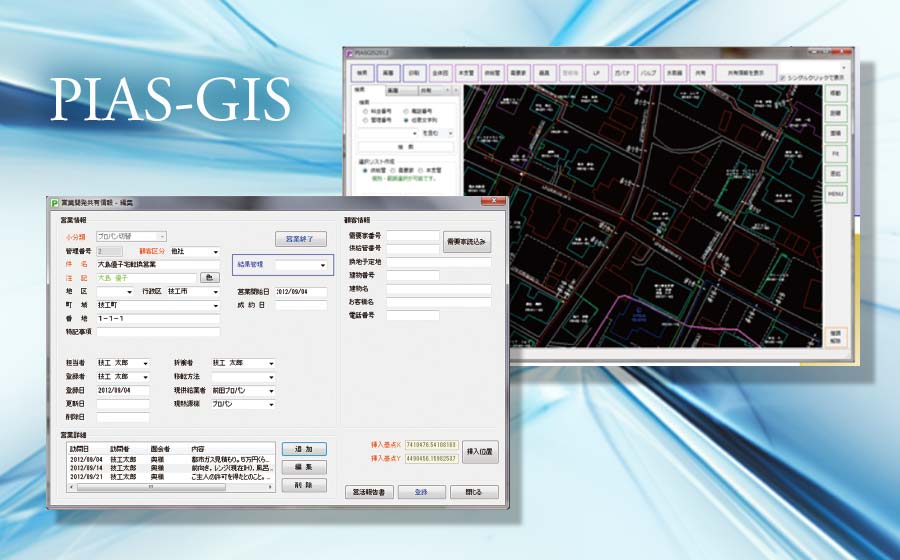Viewport: 900px width, 560px height.
Task: Click the 共有 toolbar button
Action: pyautogui.click(x=700, y=73)
